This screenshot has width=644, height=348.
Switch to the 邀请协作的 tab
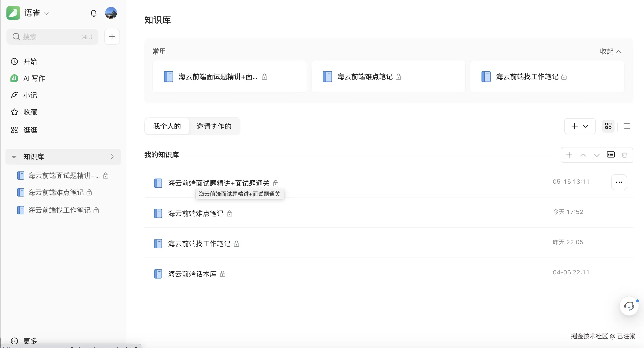coord(214,126)
